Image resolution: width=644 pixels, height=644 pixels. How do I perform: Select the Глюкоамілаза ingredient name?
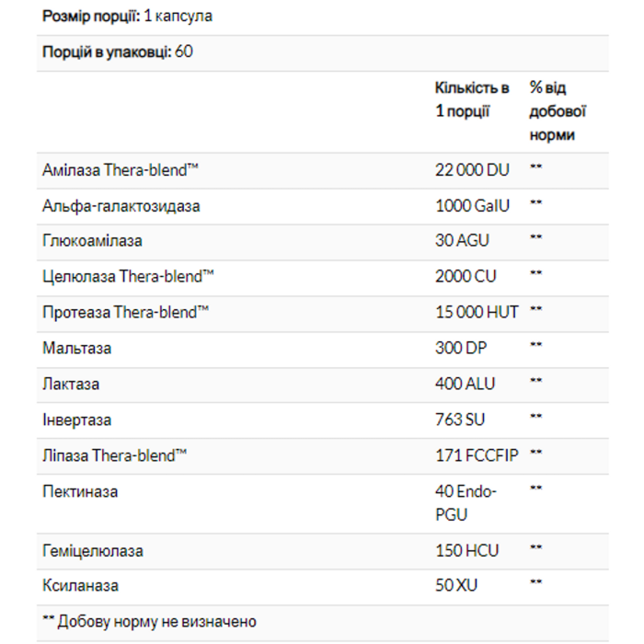[92, 241]
